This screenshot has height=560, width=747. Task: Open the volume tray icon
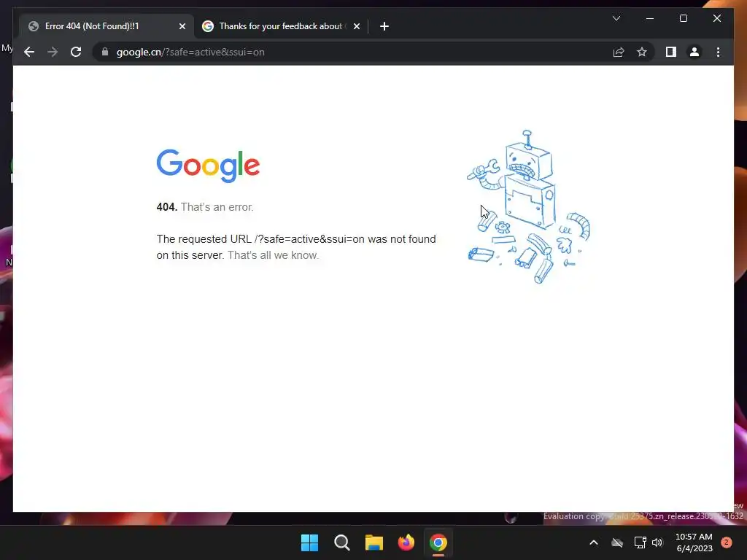tap(657, 542)
